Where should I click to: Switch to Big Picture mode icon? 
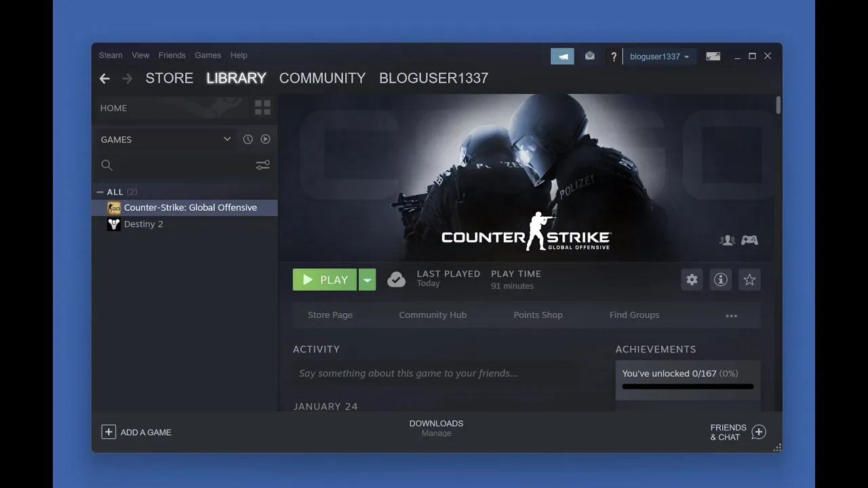[713, 56]
